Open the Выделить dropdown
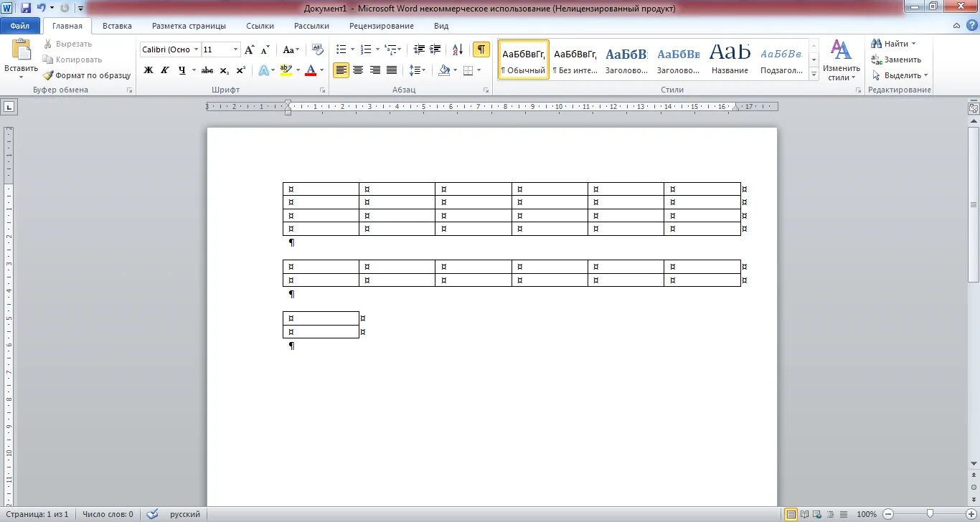 point(900,75)
